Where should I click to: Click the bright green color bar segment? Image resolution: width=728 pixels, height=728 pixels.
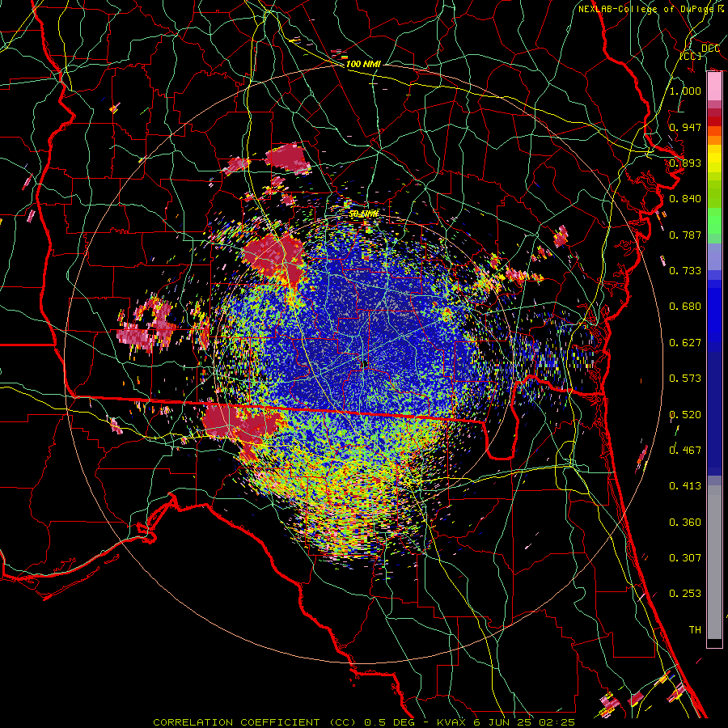[x=714, y=220]
